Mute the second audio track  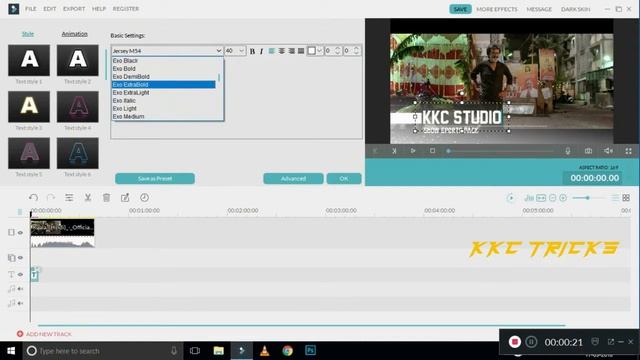(x=20, y=303)
